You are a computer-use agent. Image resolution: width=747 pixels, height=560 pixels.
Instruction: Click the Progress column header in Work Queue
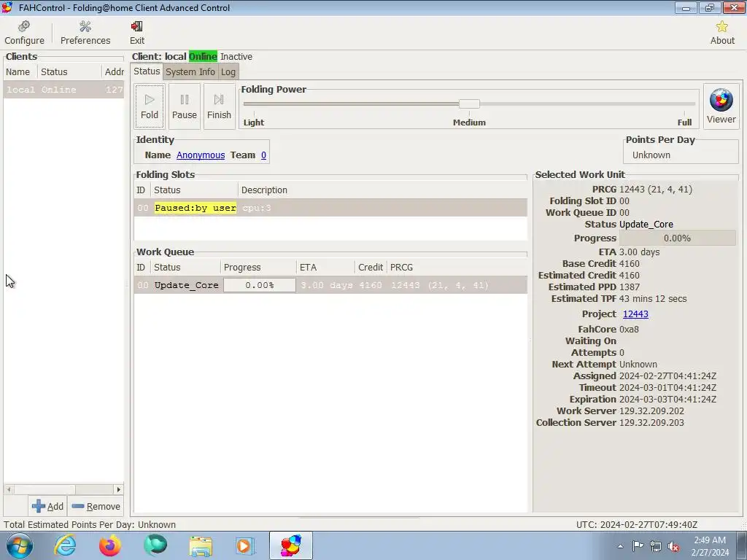tap(258, 268)
